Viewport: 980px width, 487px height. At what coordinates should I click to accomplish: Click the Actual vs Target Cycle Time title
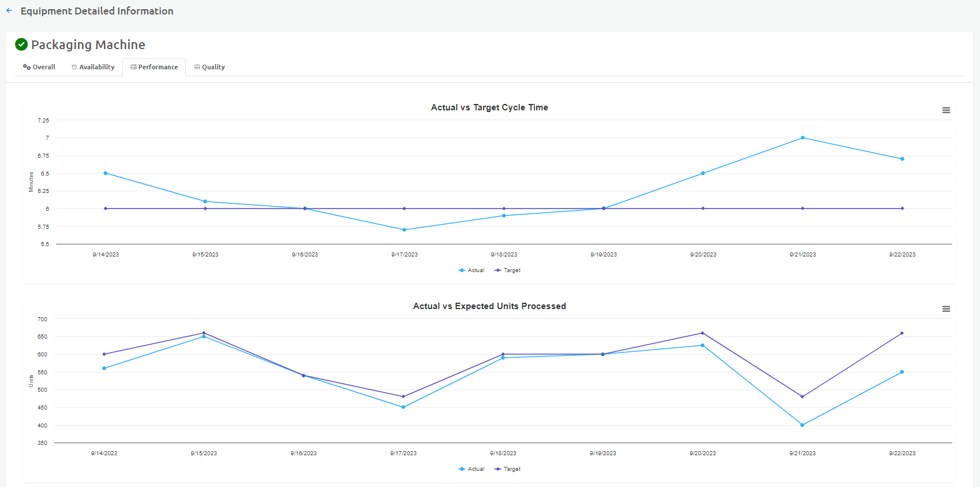pos(489,107)
